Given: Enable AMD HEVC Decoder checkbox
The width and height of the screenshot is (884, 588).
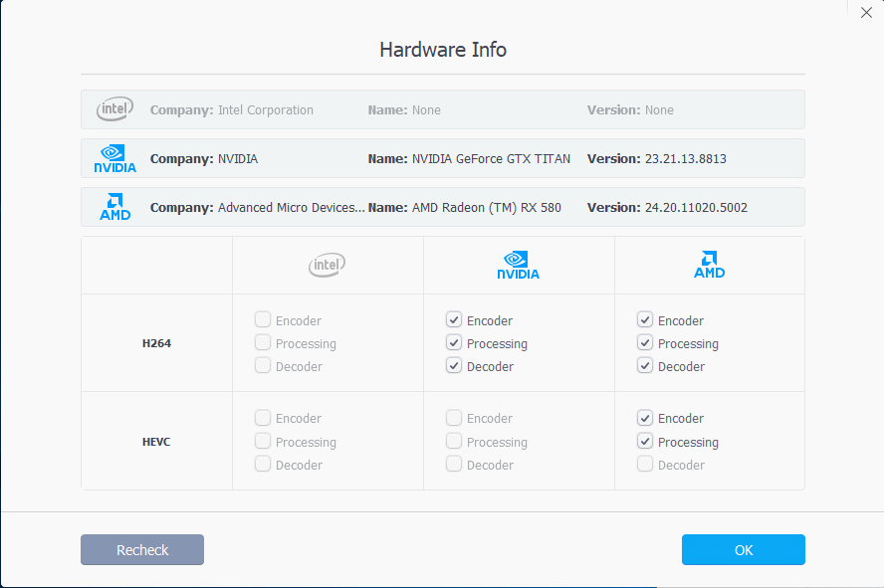Looking at the screenshot, I should (x=645, y=464).
